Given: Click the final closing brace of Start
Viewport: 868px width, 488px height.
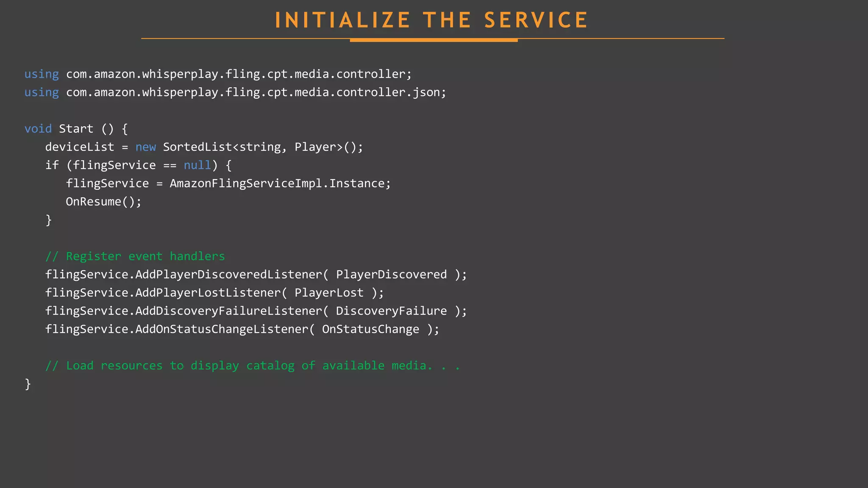Looking at the screenshot, I should click(28, 384).
